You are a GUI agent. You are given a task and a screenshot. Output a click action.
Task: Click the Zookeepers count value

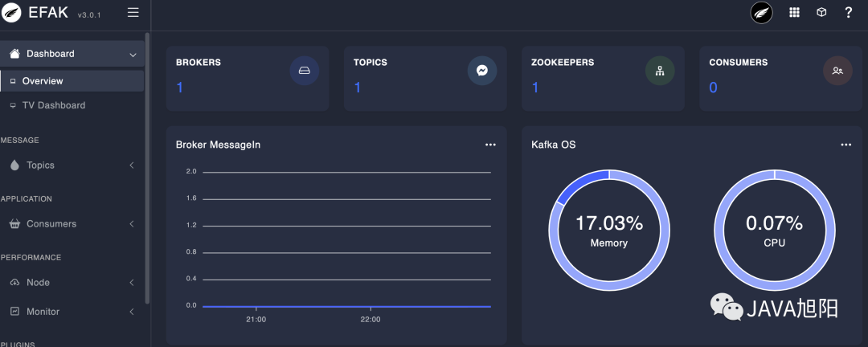point(534,88)
